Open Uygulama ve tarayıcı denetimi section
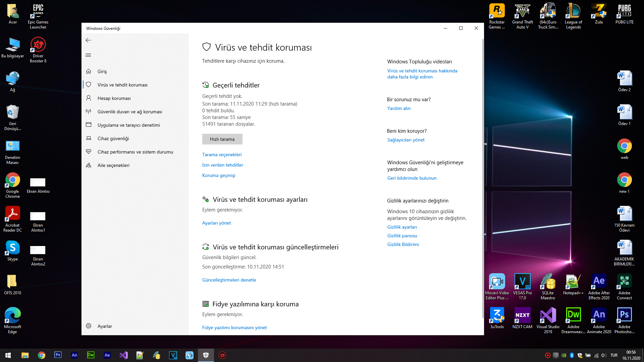This screenshot has height=362, width=644. point(128,125)
